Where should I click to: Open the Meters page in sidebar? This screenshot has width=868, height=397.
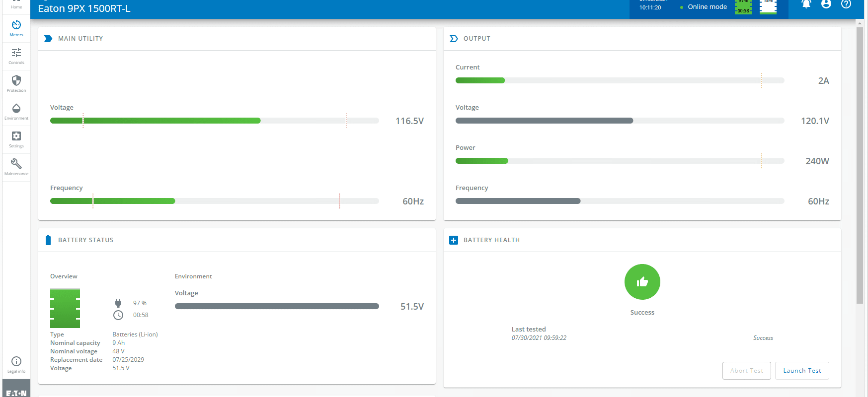tap(16, 29)
